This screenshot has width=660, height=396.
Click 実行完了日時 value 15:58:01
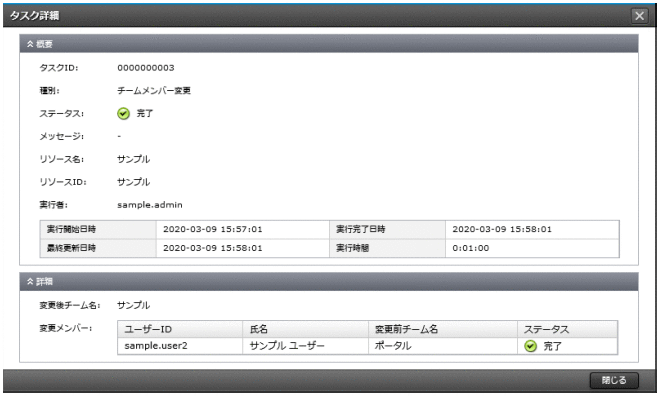[502, 229]
